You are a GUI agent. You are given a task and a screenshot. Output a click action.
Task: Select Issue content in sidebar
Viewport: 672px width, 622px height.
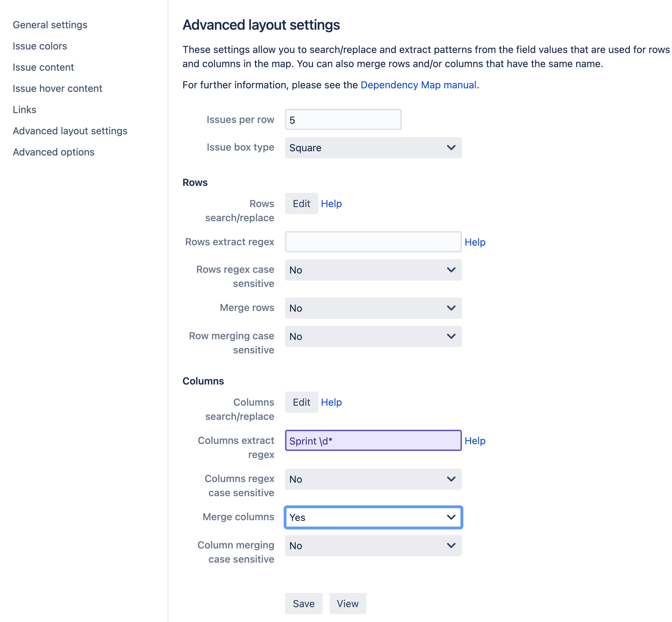coord(43,67)
